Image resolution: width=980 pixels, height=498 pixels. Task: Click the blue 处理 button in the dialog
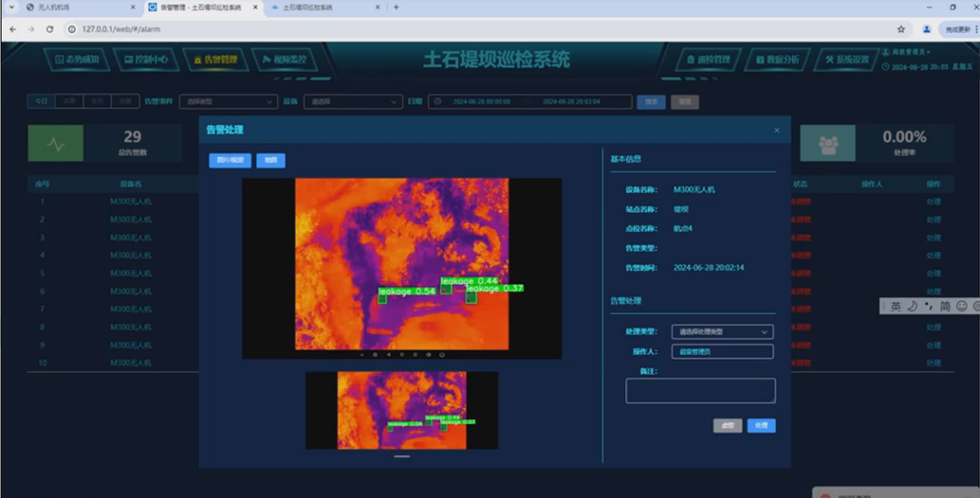coord(761,425)
